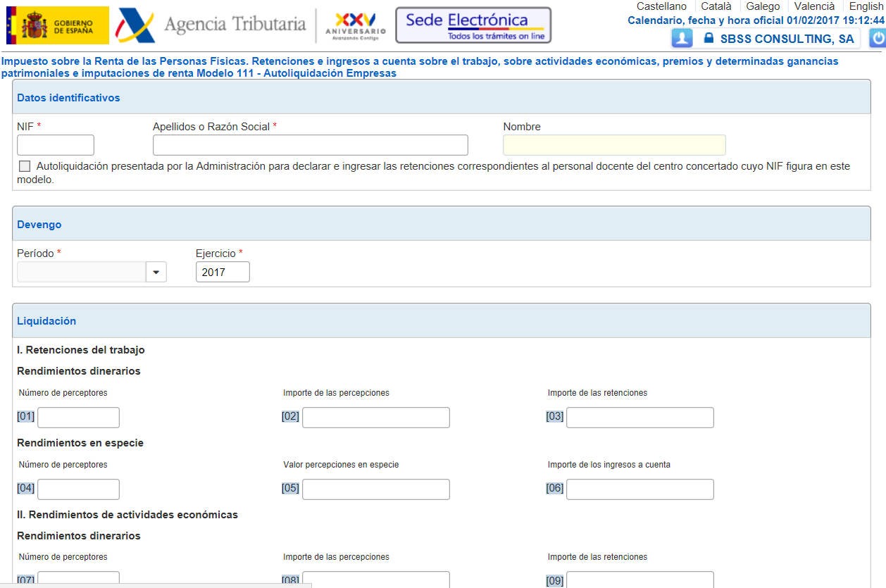Image resolution: width=886 pixels, height=588 pixels.
Task: Select the Galego language option
Action: point(763,6)
